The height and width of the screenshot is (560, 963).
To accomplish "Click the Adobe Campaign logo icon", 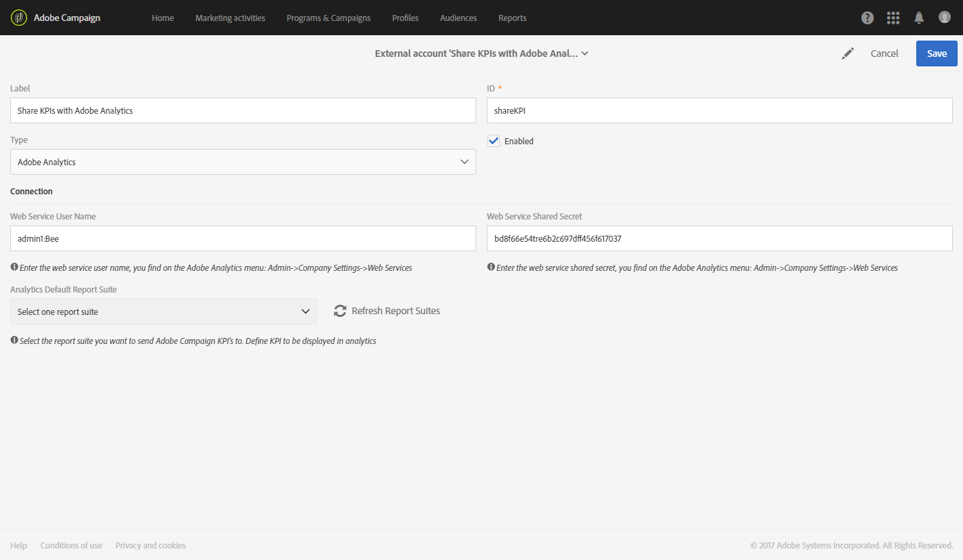I will click(19, 18).
